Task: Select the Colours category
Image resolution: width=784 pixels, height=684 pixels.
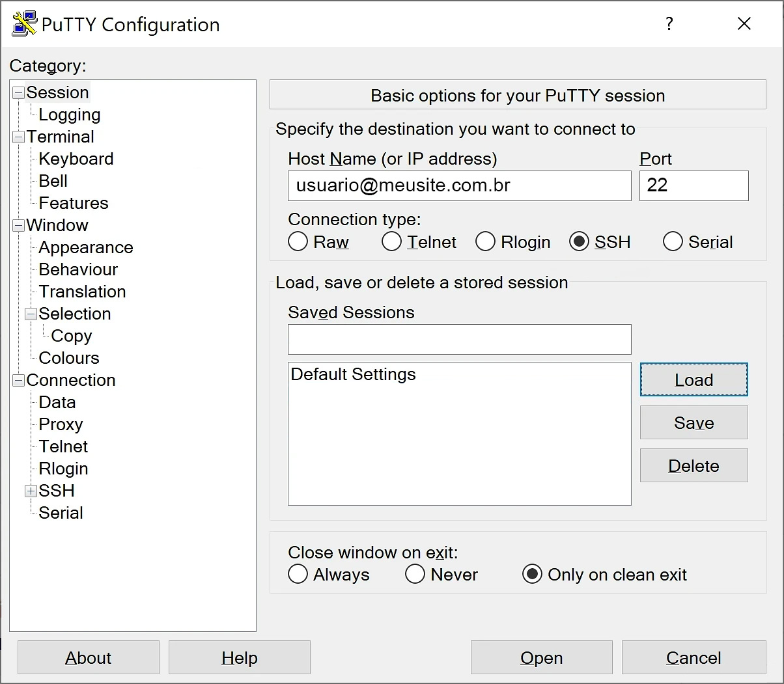Action: coord(68,358)
